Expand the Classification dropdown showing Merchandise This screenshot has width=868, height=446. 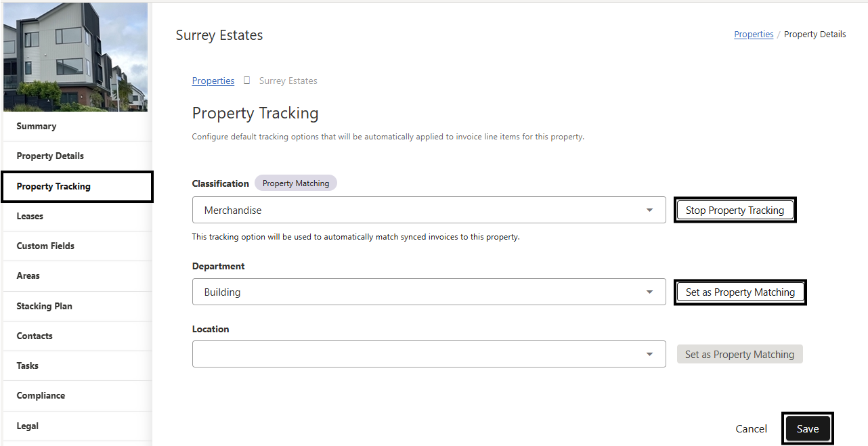[429, 210]
